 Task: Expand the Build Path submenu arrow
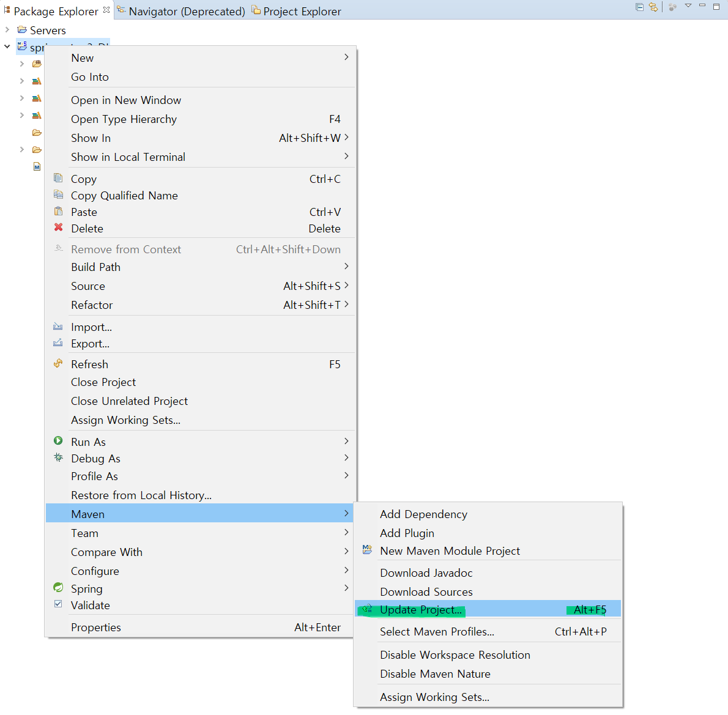tap(346, 266)
